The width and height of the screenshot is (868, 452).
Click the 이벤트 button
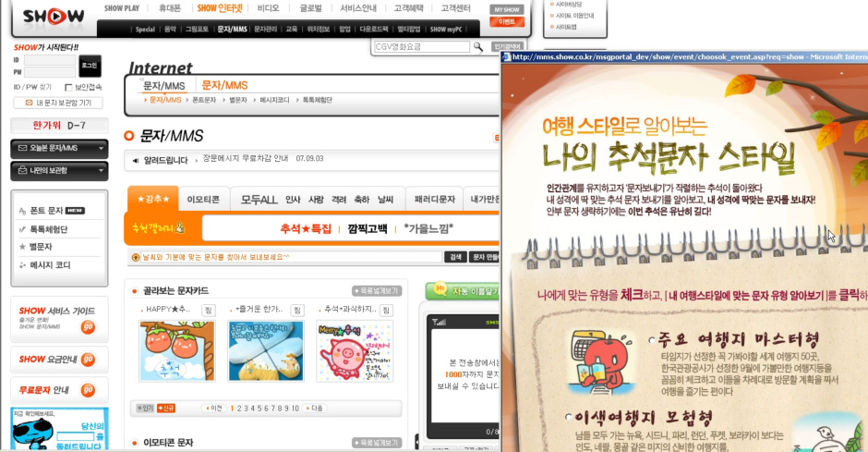(507, 21)
